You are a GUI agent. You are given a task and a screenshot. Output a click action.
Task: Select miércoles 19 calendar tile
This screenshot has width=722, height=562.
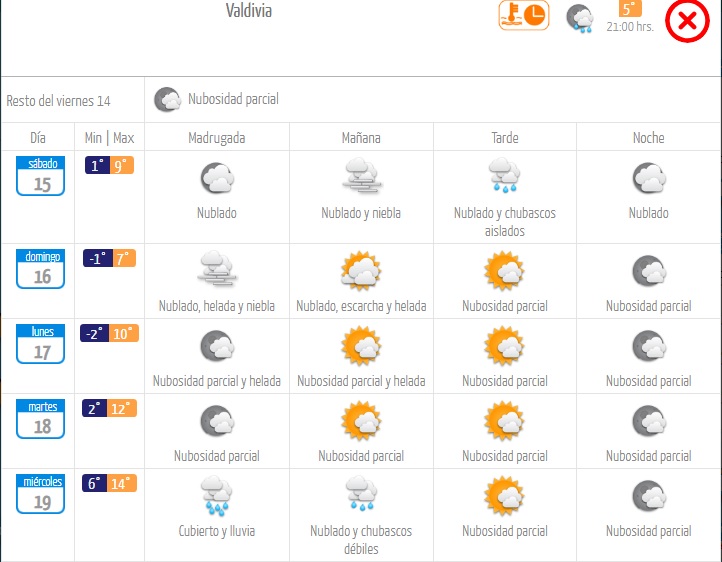point(41,494)
